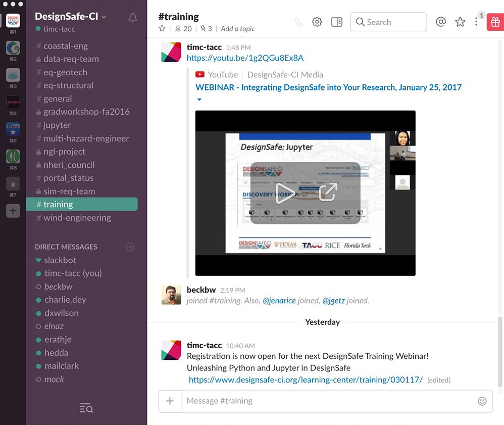Click Add a topic
Image resolution: width=504 pixels, height=425 pixels.
click(x=237, y=29)
